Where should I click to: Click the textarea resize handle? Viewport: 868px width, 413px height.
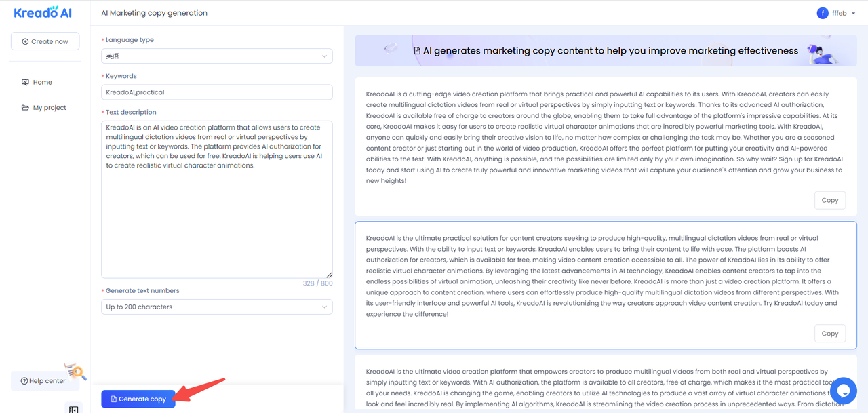point(329,274)
